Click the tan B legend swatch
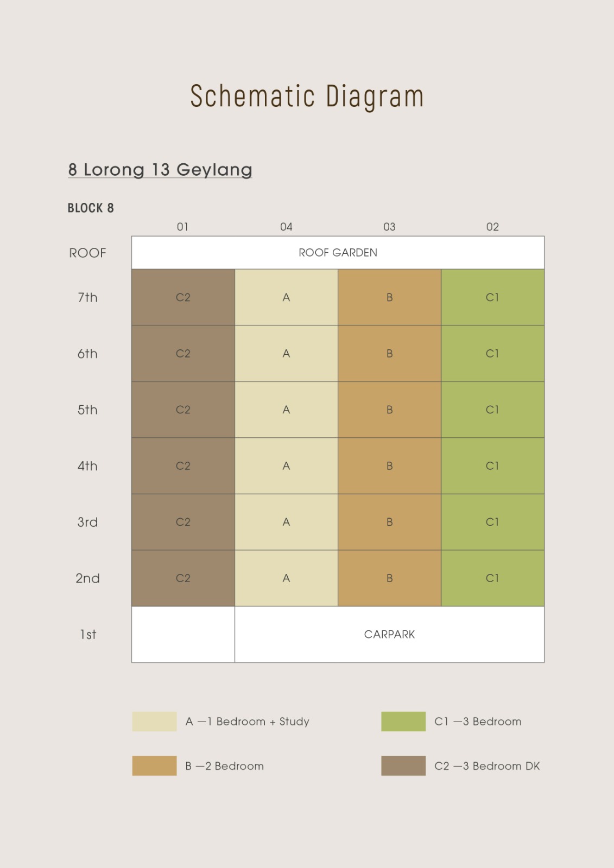Image resolution: width=614 pixels, height=868 pixels. coord(154,765)
